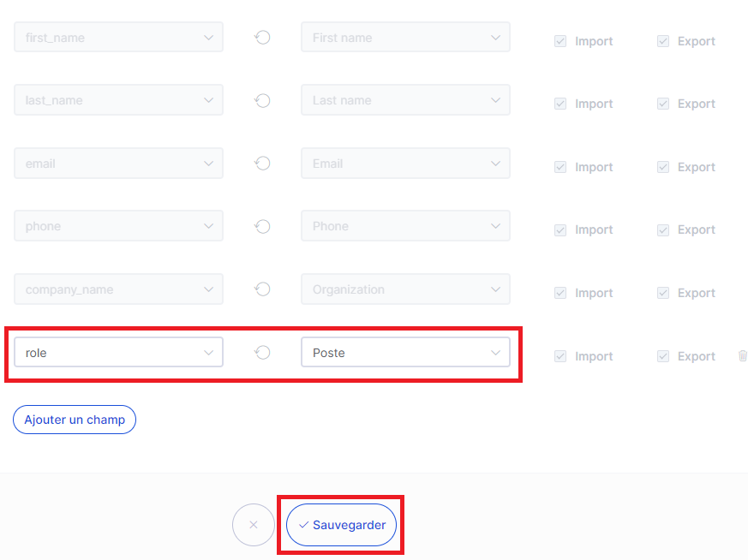Open the role field dropdown

click(119, 352)
